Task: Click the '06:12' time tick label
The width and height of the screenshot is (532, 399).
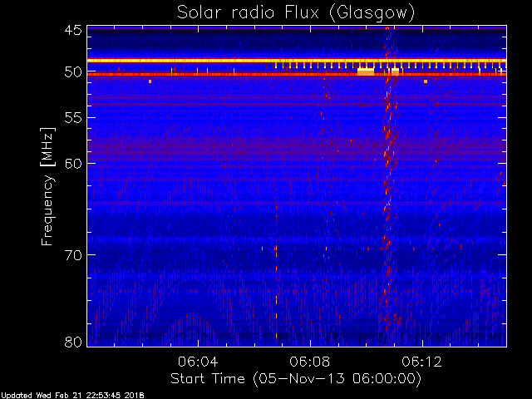Action: point(421,362)
